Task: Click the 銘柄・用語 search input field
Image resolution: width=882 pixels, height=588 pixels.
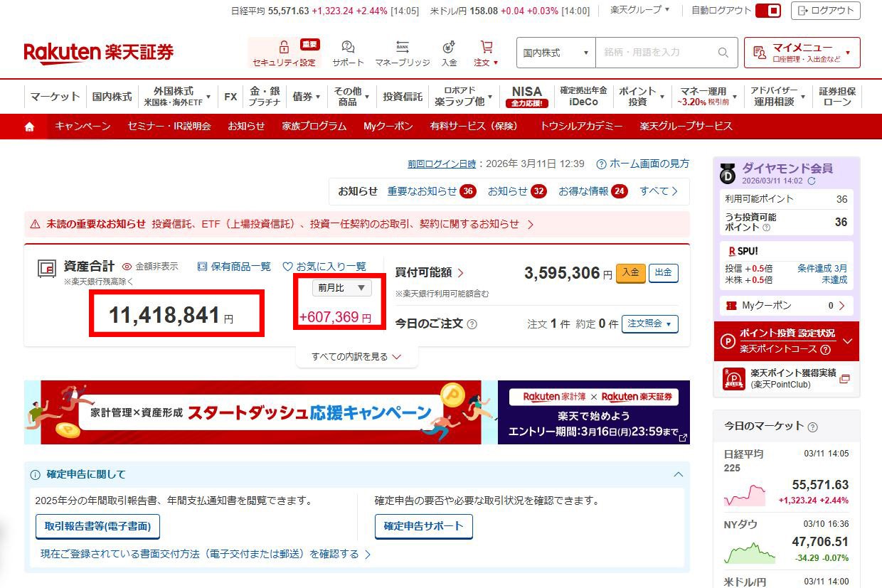Action: click(x=658, y=53)
